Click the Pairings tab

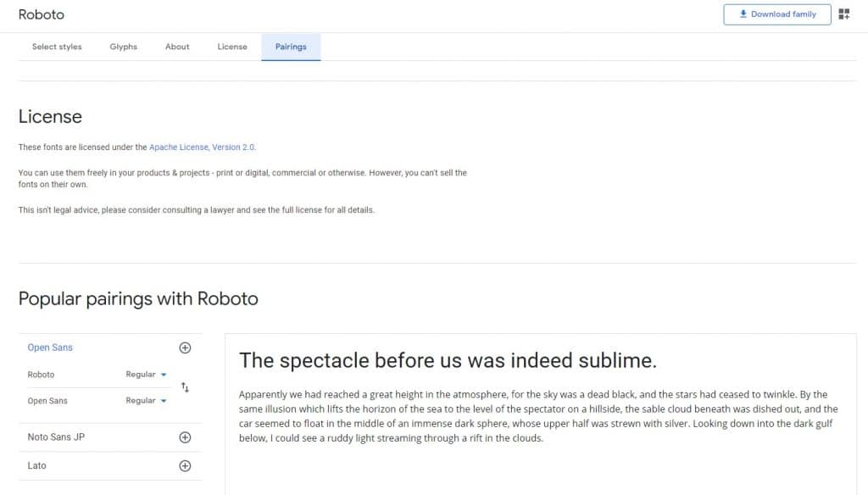coord(291,47)
